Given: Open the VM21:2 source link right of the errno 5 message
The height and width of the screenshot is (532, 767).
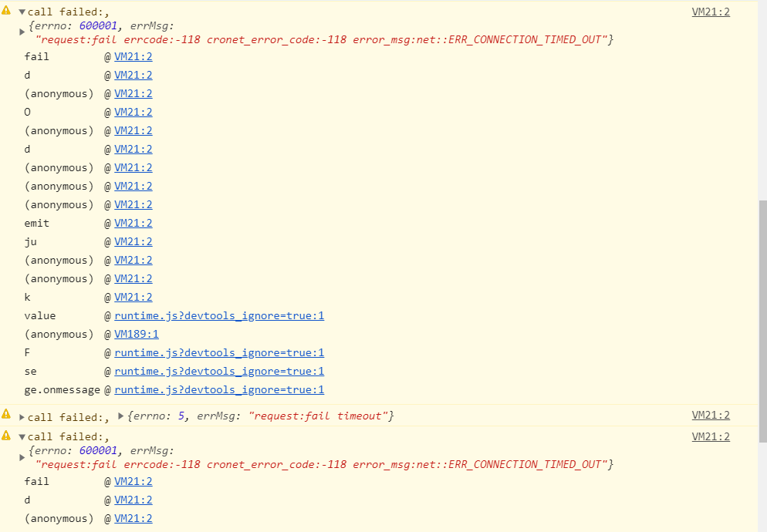Looking at the screenshot, I should 711,415.
